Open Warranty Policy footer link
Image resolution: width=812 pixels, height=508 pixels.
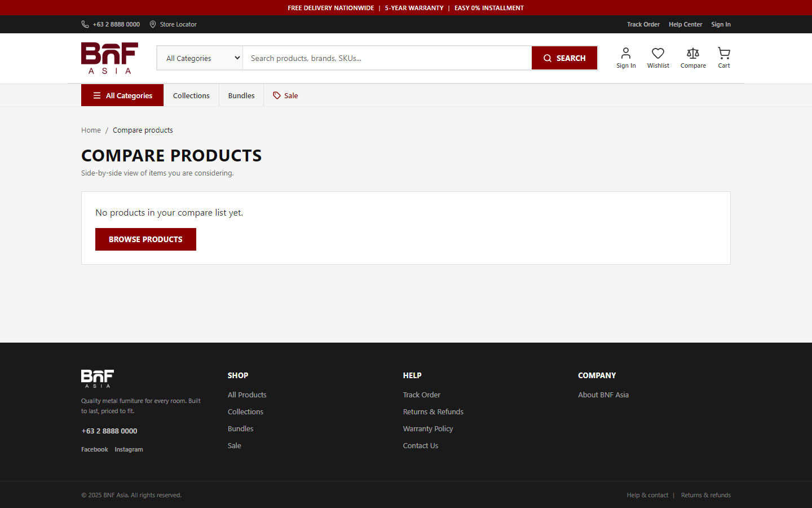point(428,428)
